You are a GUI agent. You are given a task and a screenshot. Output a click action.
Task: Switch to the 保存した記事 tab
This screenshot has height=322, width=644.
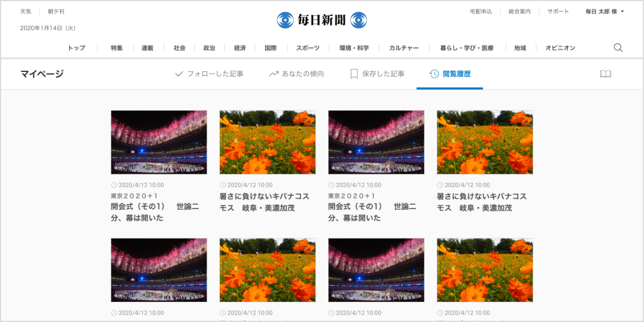point(377,74)
